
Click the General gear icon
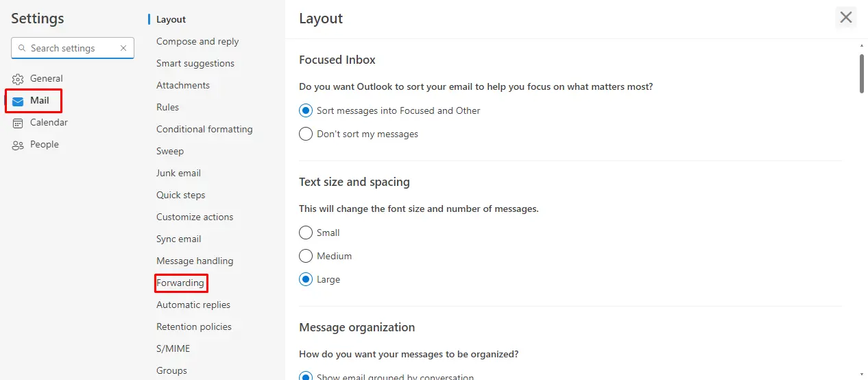[x=18, y=79]
